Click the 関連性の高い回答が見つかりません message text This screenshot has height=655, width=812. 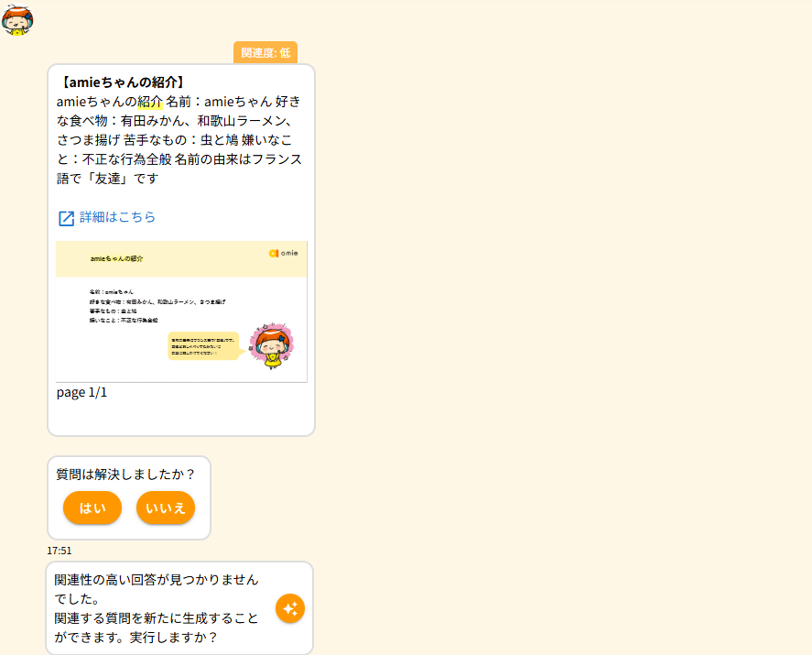pos(157,580)
